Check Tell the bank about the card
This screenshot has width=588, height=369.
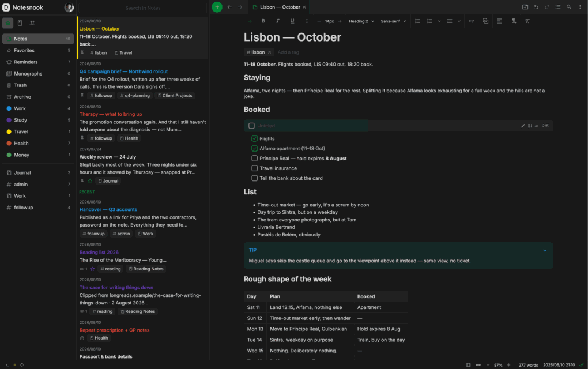click(x=255, y=178)
